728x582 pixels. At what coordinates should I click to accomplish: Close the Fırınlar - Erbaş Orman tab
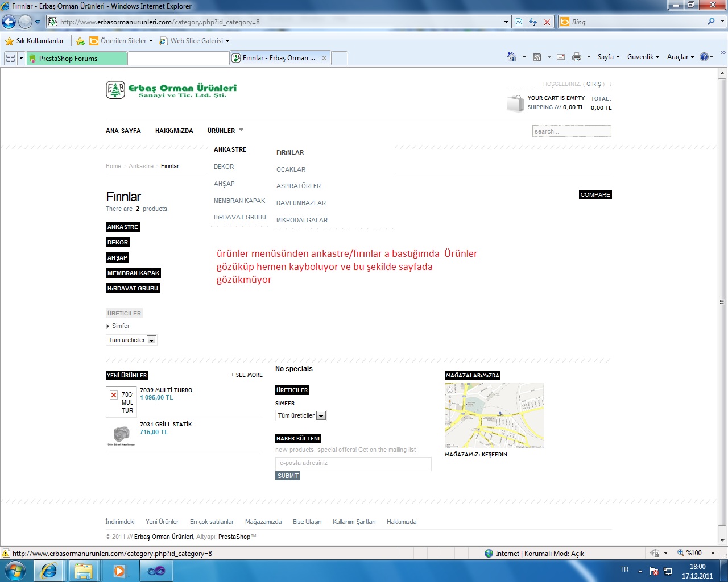(x=324, y=58)
